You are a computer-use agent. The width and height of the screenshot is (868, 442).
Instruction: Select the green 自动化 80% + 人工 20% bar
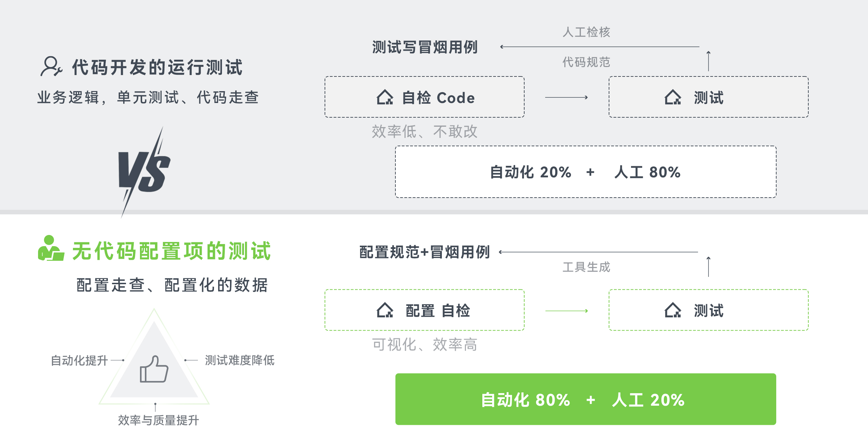(586, 399)
